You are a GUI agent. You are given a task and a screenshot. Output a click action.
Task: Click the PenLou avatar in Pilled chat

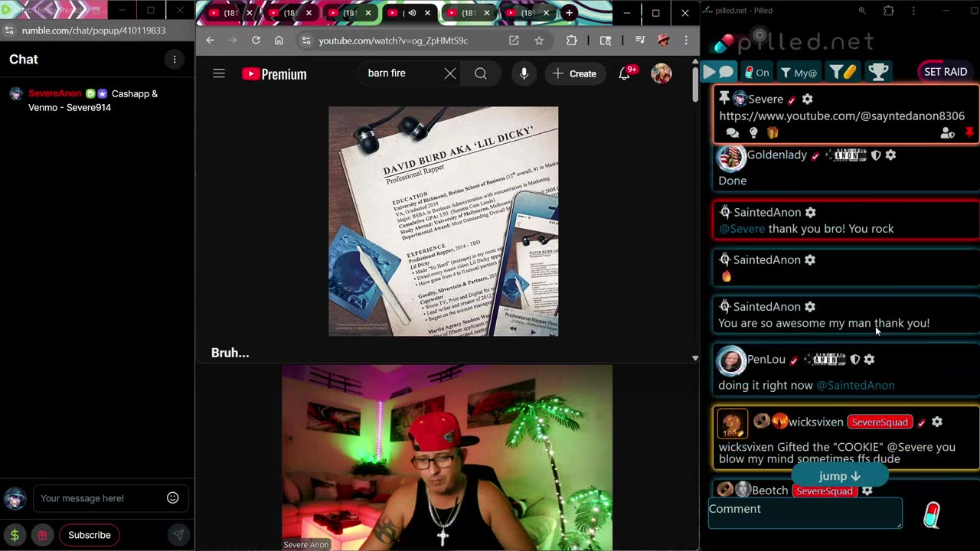731,360
